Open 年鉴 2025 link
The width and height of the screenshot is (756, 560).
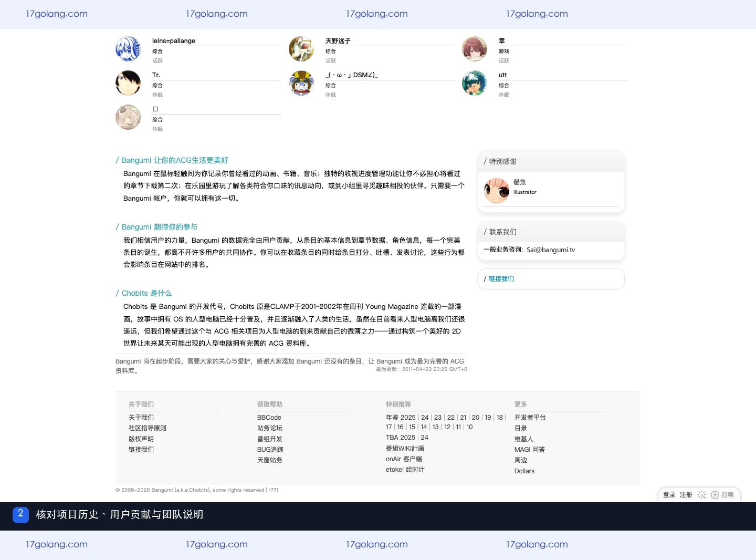coord(401,418)
